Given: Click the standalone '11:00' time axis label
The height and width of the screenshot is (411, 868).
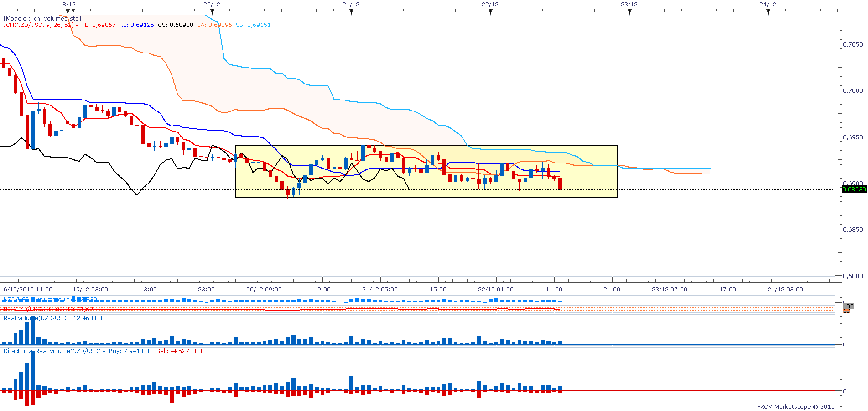Looking at the screenshot, I should (554, 289).
